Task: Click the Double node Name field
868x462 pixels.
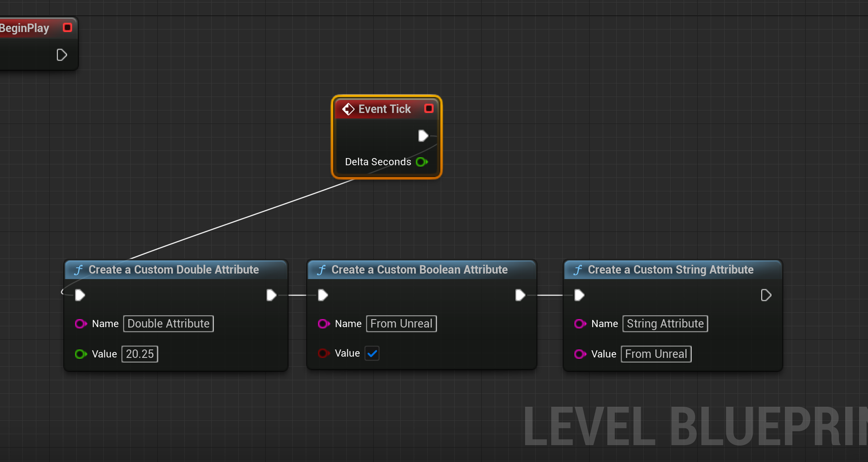Action: [168, 324]
